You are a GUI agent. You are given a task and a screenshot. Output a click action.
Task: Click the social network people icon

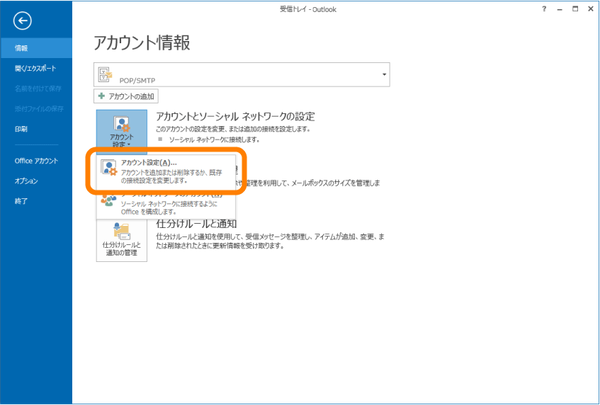[108, 201]
